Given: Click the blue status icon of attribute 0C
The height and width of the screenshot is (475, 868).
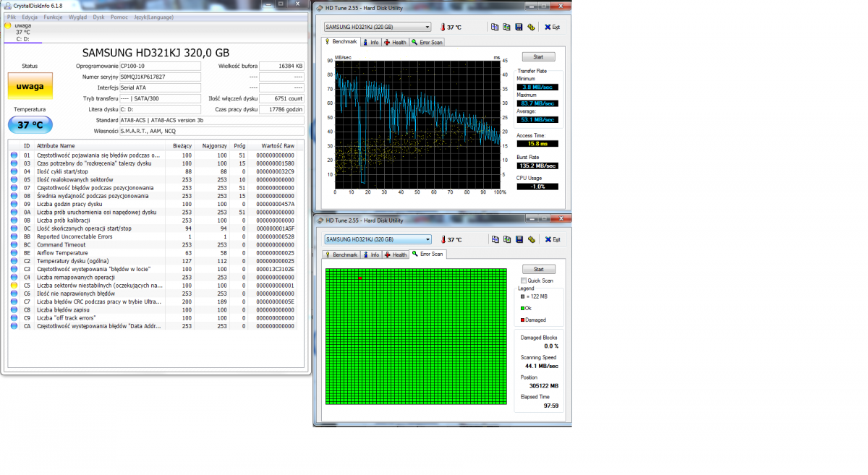Looking at the screenshot, I should 14,228.
